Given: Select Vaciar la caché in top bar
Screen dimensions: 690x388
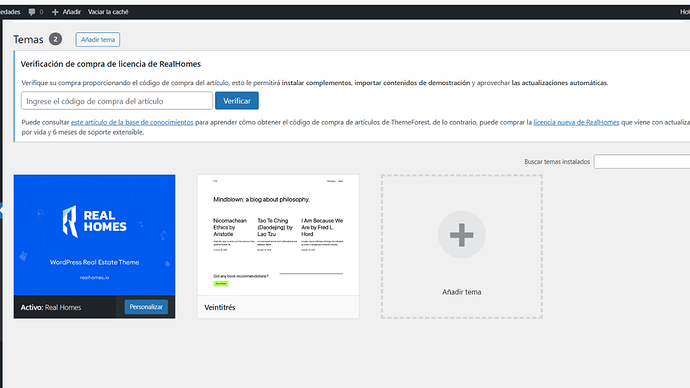Looking at the screenshot, I should click(108, 12).
